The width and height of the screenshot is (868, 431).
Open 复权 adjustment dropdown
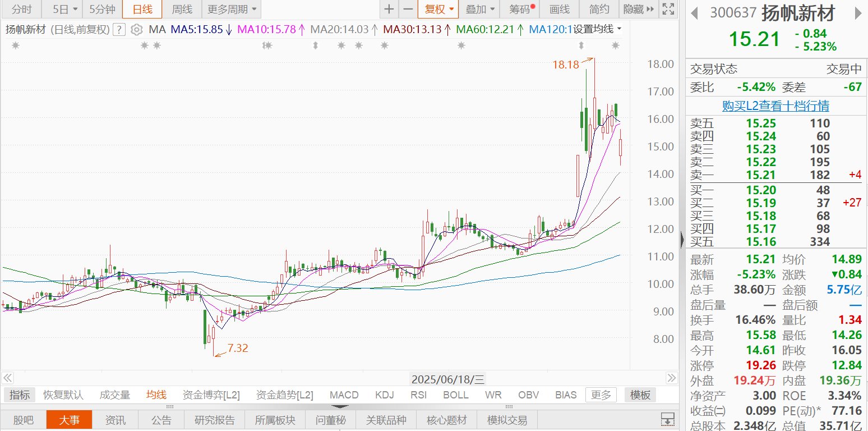pos(438,9)
